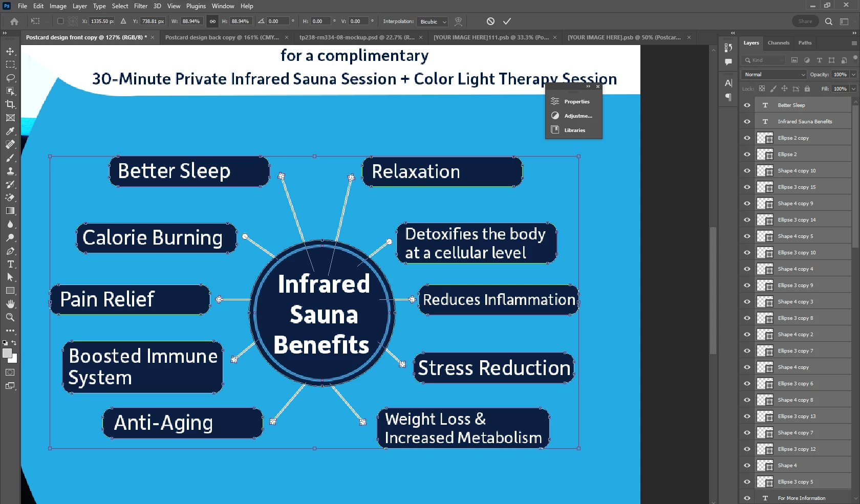Viewport: 860px width, 504px height.
Task: Toggle warp mode icon in options bar
Action: 458,21
